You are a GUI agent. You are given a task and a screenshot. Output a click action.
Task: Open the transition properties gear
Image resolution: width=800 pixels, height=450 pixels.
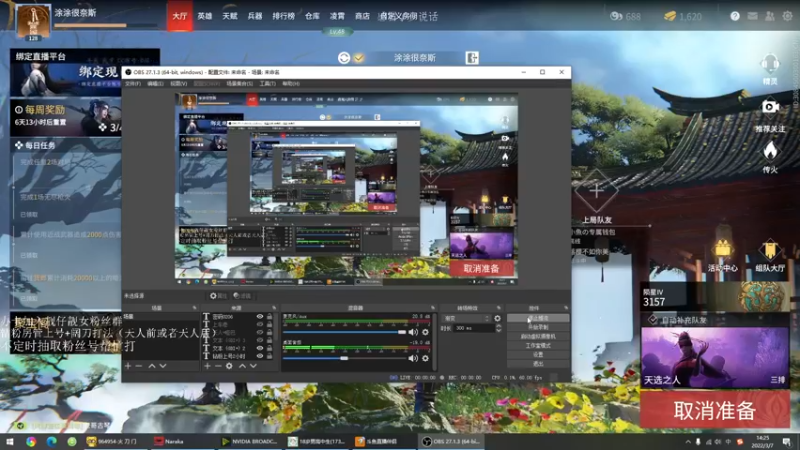click(x=497, y=318)
